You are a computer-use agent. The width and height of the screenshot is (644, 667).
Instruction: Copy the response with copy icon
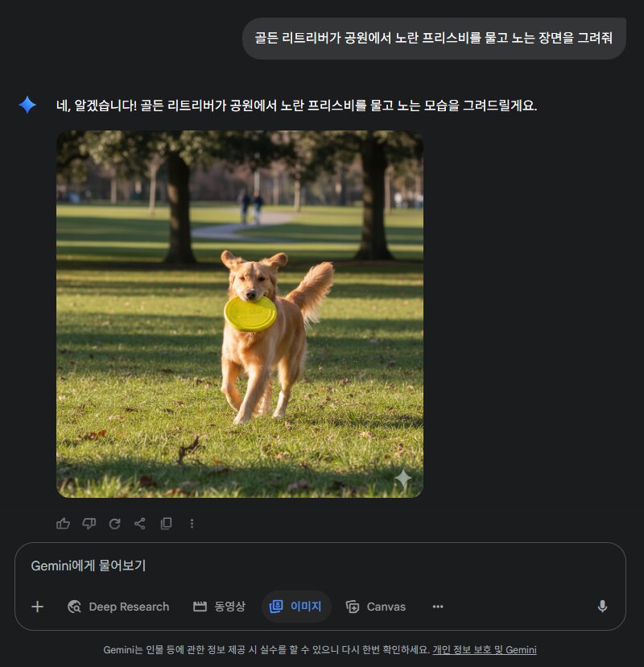point(166,524)
